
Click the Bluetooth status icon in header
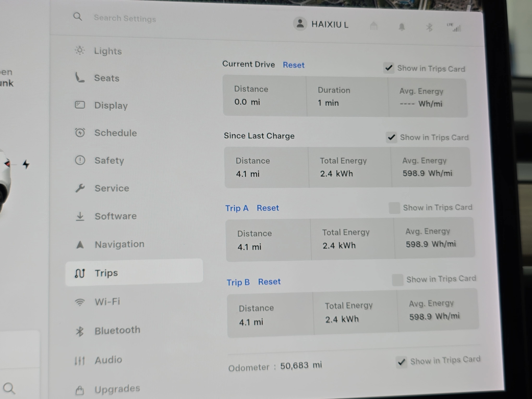click(x=429, y=27)
